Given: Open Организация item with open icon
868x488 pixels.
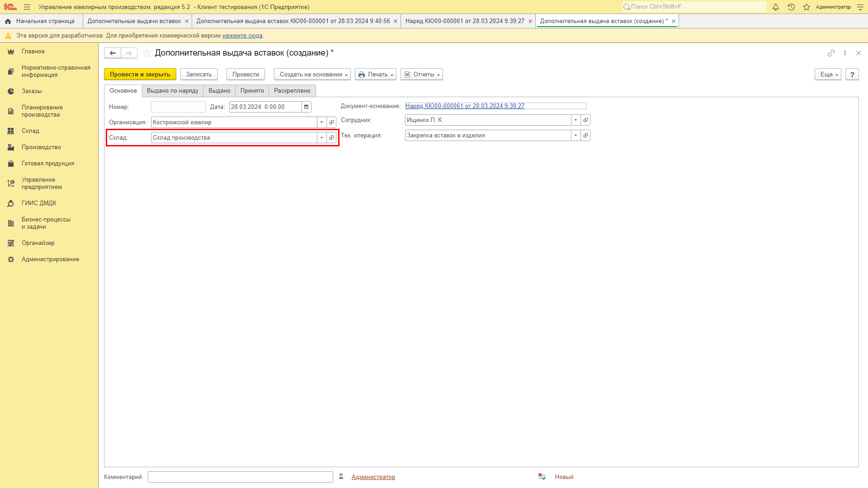Looking at the screenshot, I should 331,122.
